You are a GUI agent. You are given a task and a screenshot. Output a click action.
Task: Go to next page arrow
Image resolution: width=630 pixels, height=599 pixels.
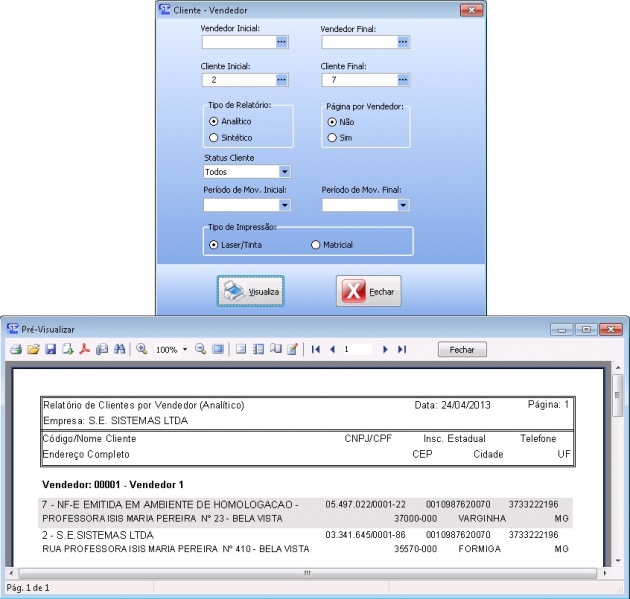pyautogui.click(x=385, y=349)
